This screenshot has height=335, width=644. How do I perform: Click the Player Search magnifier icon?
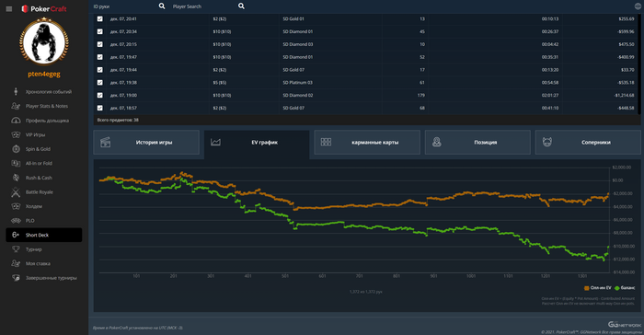click(x=241, y=6)
